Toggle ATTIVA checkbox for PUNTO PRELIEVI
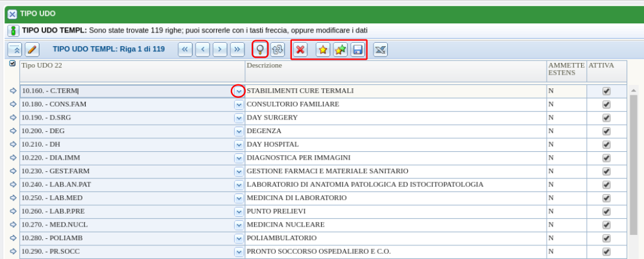 pyautogui.click(x=606, y=212)
